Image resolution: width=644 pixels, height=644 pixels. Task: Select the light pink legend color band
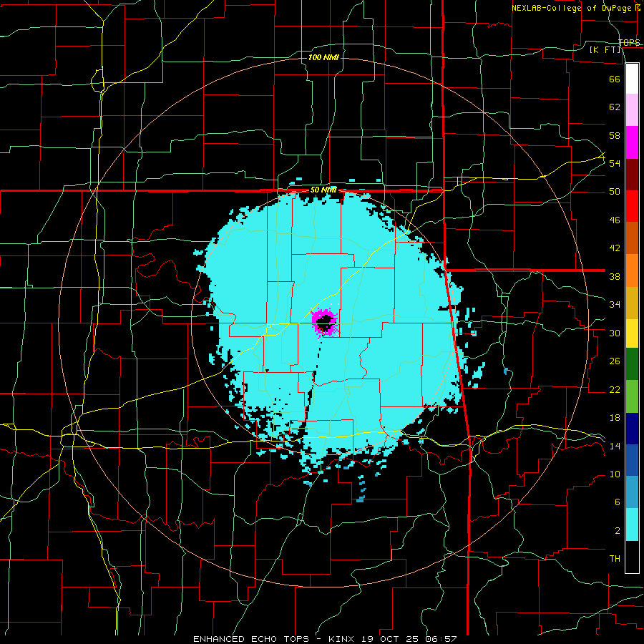pyautogui.click(x=632, y=110)
